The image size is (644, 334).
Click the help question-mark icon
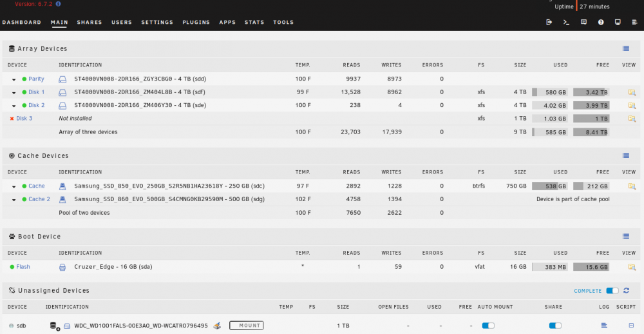point(601,22)
